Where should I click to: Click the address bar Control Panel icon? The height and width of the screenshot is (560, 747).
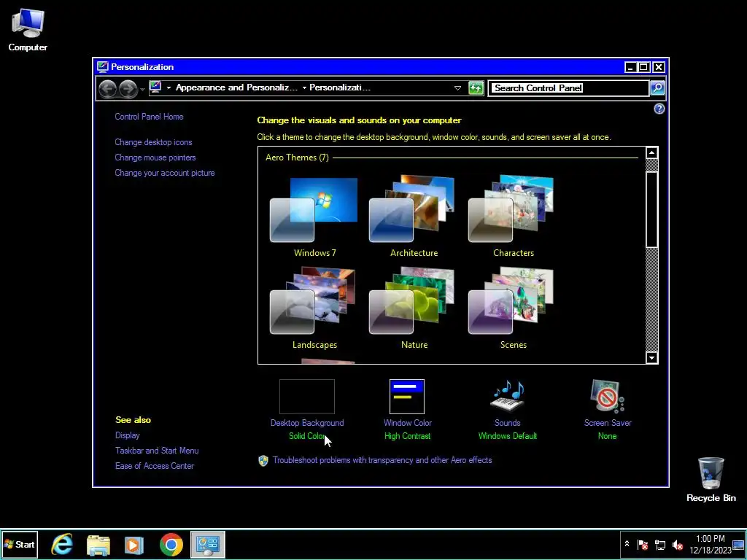pyautogui.click(x=155, y=87)
